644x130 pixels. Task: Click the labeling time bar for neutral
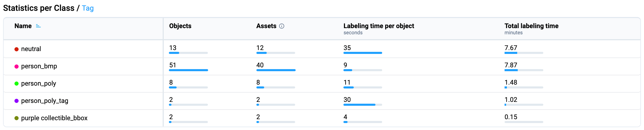[363, 53]
